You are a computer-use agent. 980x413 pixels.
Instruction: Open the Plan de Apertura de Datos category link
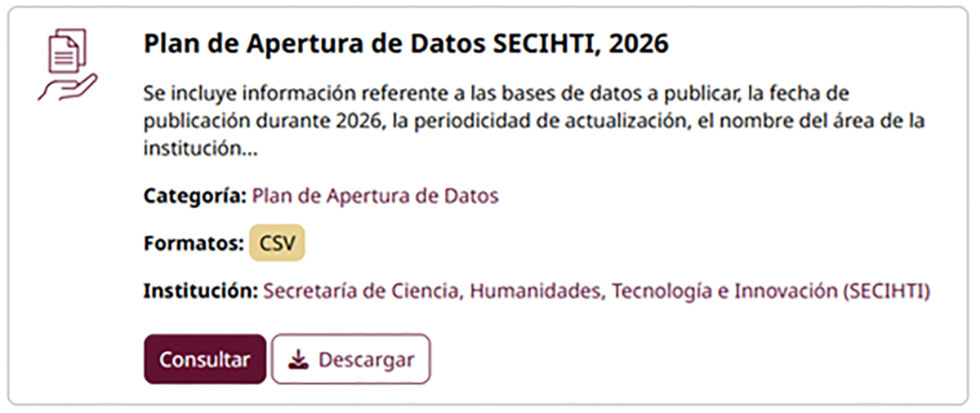pyautogui.click(x=375, y=196)
